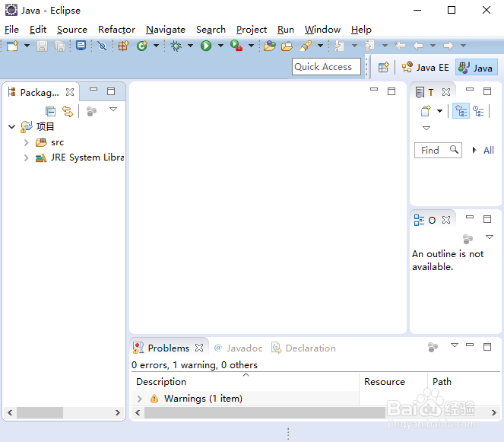Viewport: 504px width, 442px height.
Task: Open the Search flashlight dropdown arrow
Action: (x=320, y=46)
